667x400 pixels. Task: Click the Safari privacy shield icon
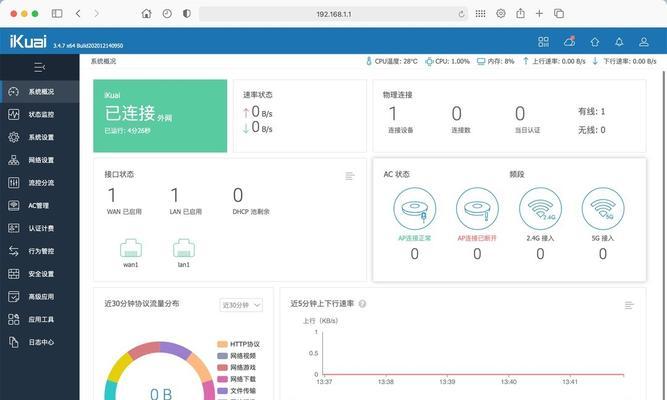click(x=187, y=14)
